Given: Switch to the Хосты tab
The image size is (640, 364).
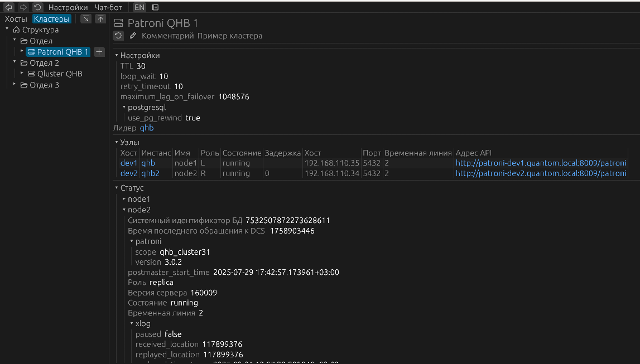Looking at the screenshot, I should (x=16, y=19).
